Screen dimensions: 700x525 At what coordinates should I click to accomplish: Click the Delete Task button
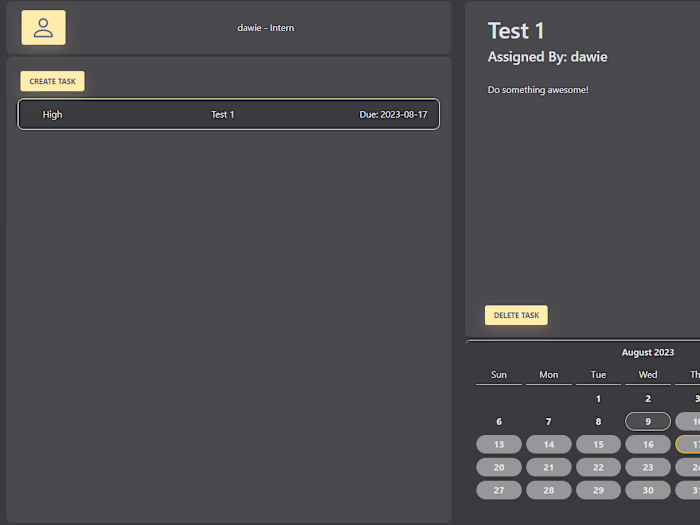click(516, 315)
